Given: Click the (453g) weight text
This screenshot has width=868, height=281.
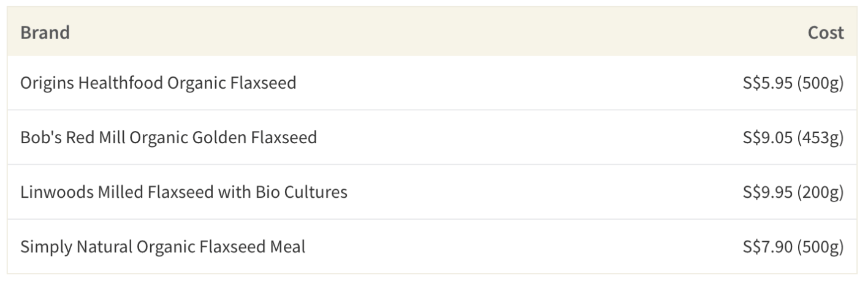Looking at the screenshot, I should tap(820, 137).
